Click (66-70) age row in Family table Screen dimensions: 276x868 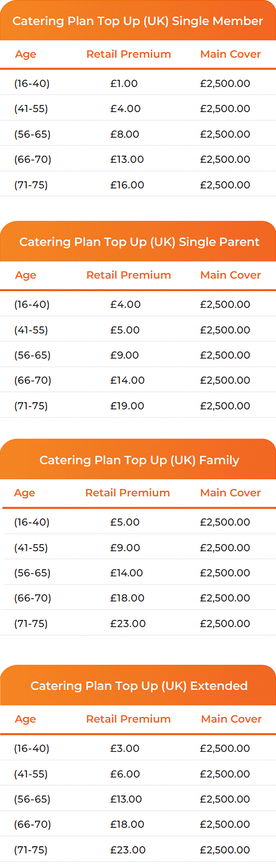pos(138,598)
